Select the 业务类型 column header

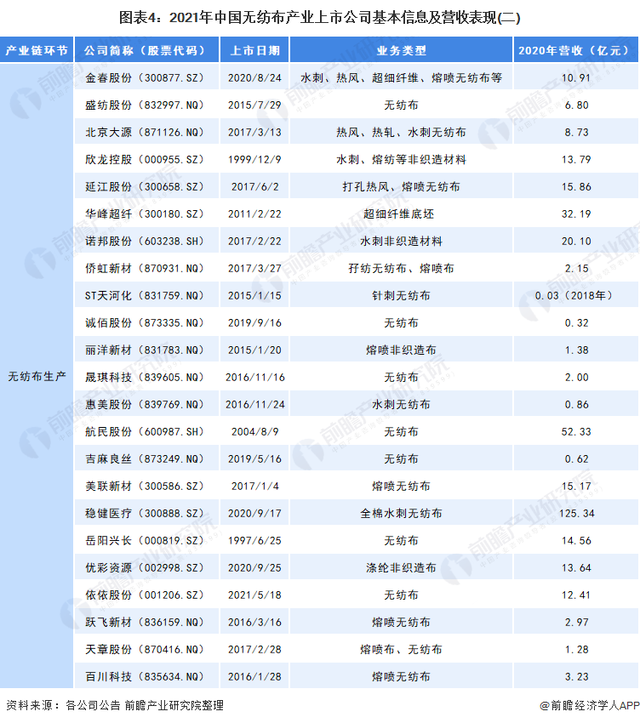tap(401, 50)
